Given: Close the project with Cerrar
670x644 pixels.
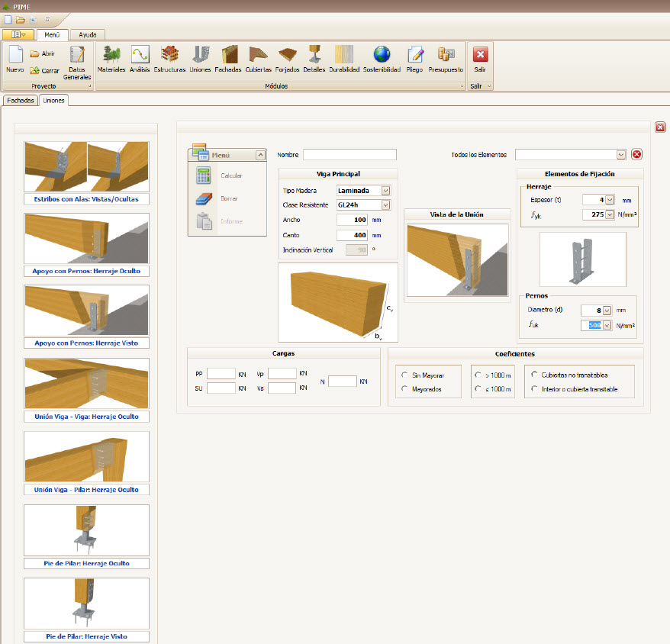Looking at the screenshot, I should pyautogui.click(x=44, y=70).
